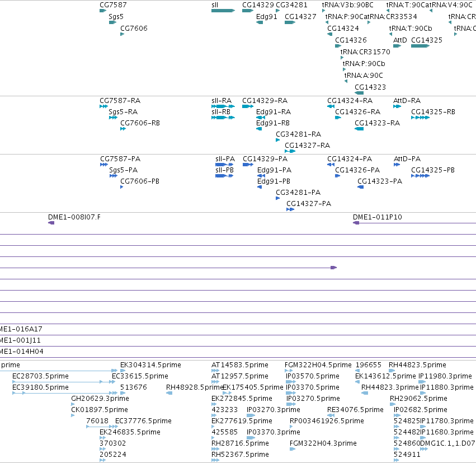Click the CG14327-PA protein label
The width and height of the screenshot is (476, 463).
[309, 204]
